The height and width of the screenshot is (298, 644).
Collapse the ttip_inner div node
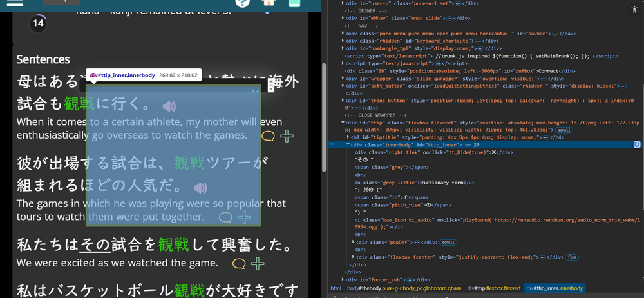tap(348, 145)
